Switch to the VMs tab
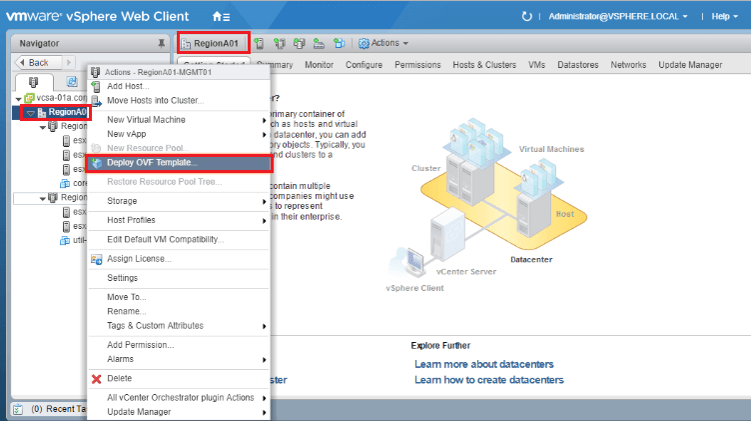751x421 pixels. coord(536,65)
